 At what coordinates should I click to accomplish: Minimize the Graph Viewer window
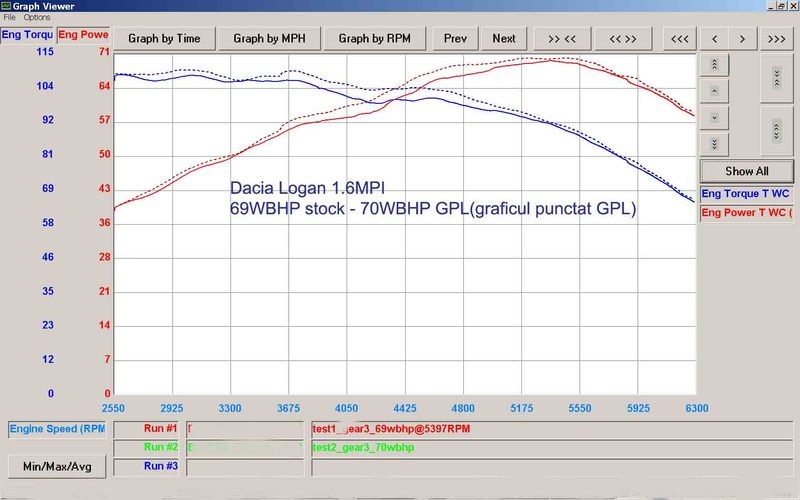click(770, 6)
